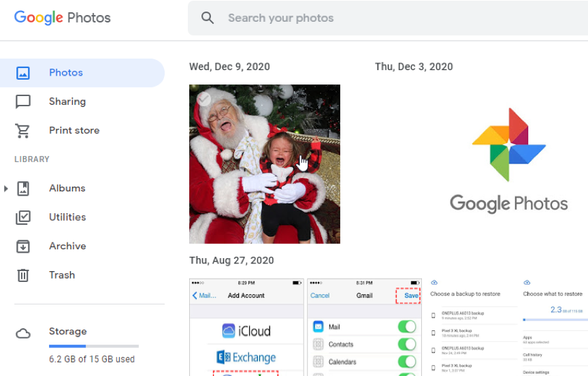Go to Sharing in sidebar

coord(67,101)
